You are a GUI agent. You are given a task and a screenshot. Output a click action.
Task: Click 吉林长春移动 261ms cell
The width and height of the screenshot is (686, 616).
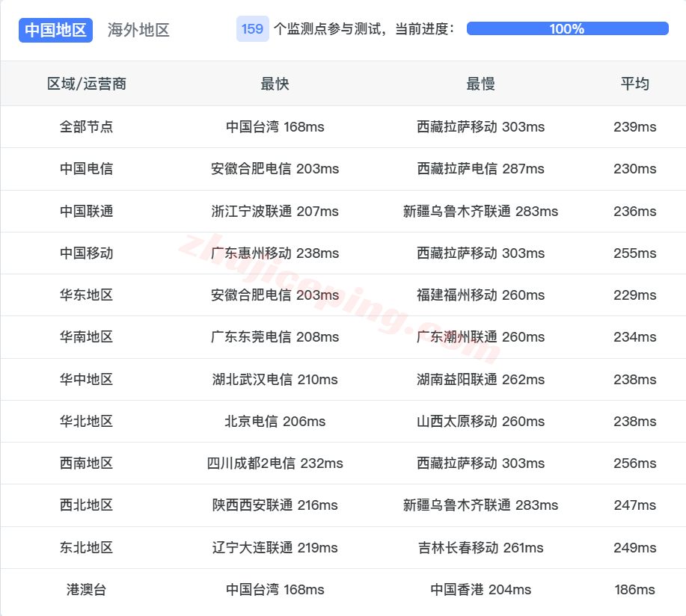click(480, 547)
